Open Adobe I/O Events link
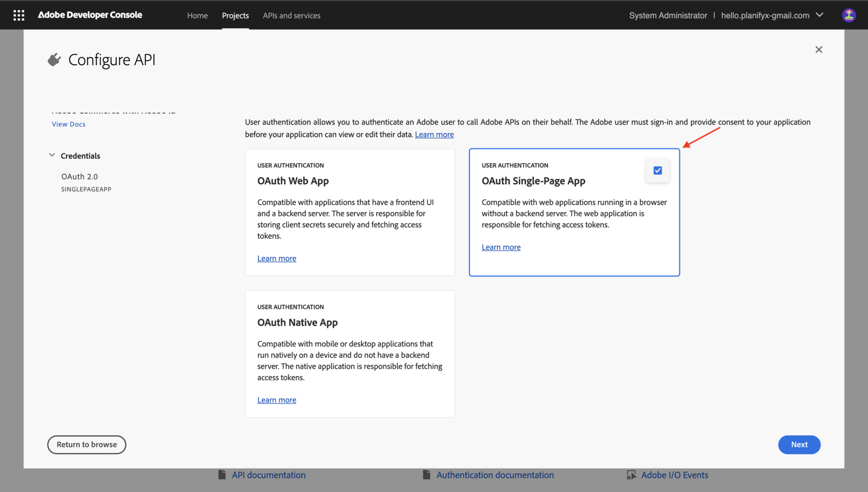 pos(675,475)
